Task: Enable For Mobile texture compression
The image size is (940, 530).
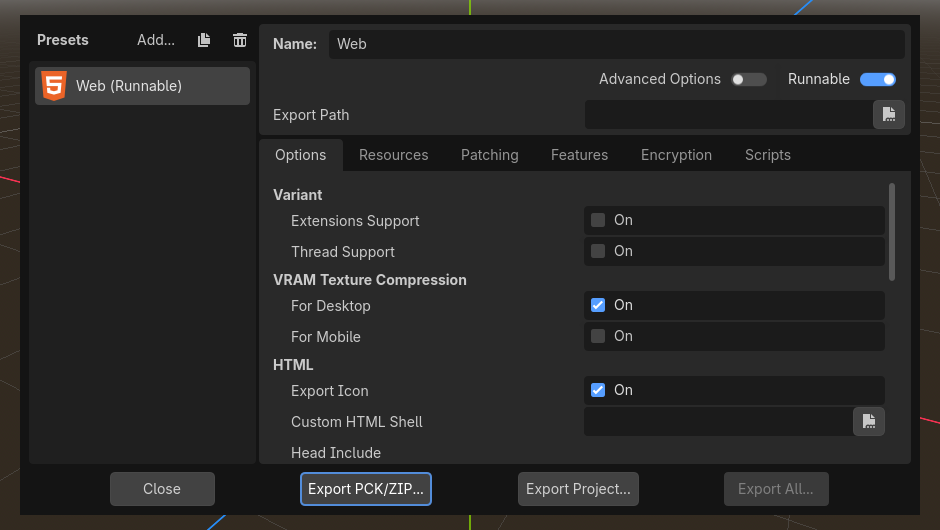Action: 598,336
